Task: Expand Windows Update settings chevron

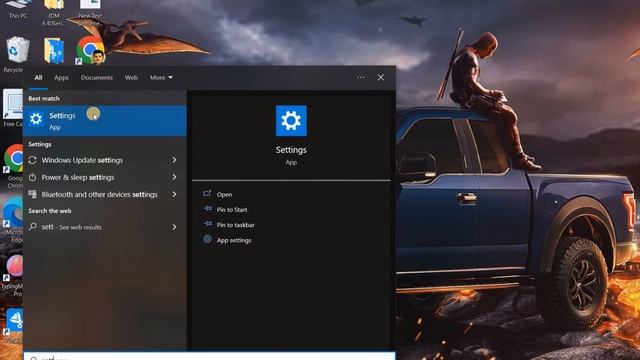Action: tap(174, 160)
